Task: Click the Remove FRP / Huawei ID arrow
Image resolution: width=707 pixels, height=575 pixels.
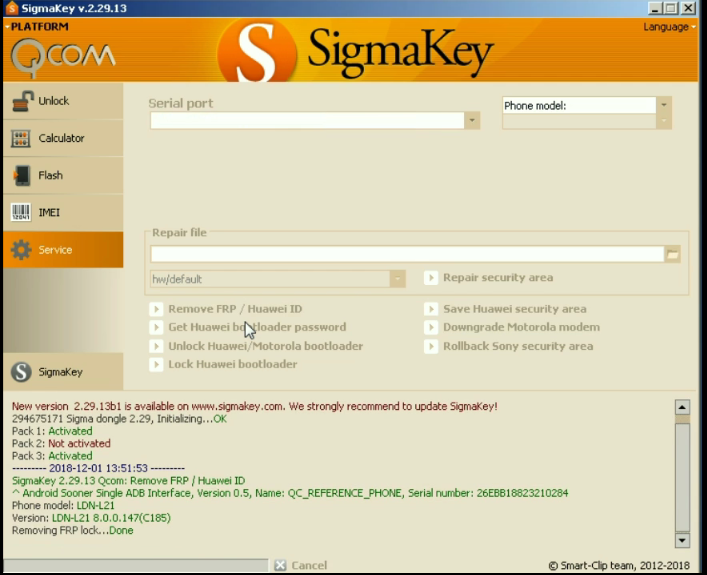Action: point(156,309)
